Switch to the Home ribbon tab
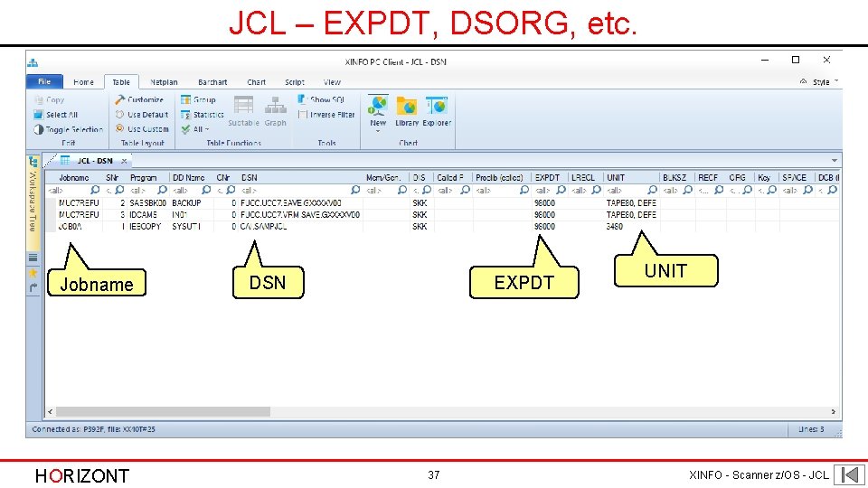This screenshot has width=868, height=488. pos(83,82)
